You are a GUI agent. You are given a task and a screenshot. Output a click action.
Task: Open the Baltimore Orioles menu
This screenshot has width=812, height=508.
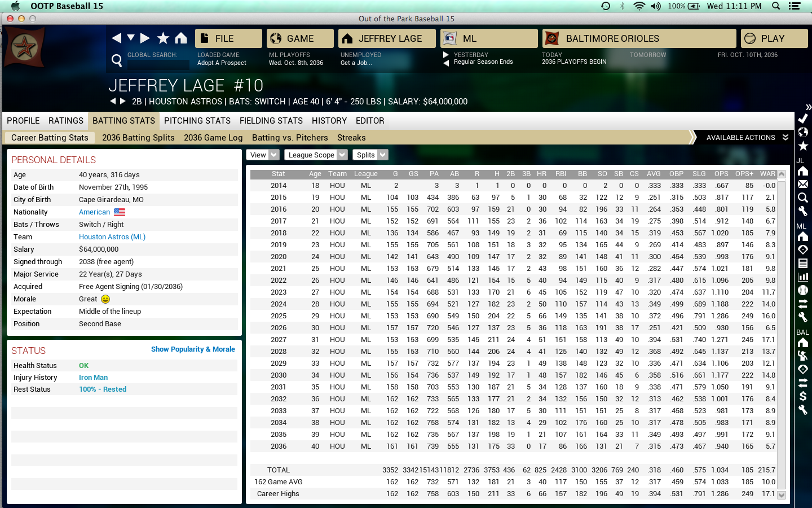click(x=639, y=38)
